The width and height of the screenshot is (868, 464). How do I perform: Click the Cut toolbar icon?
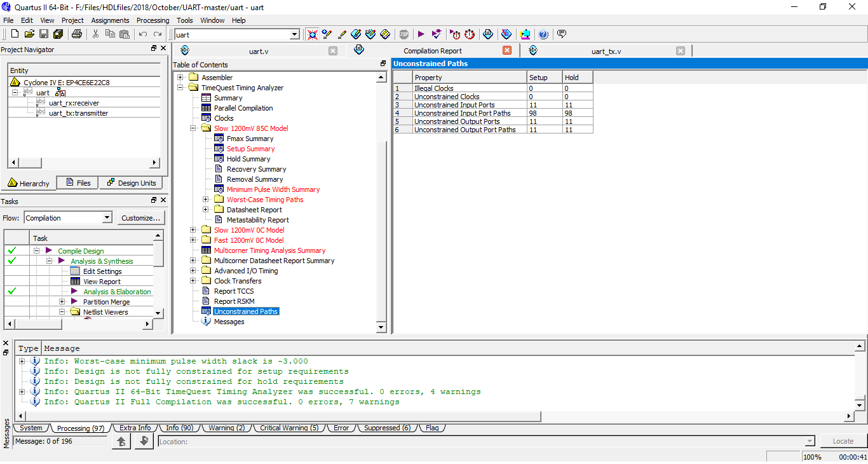[96, 34]
